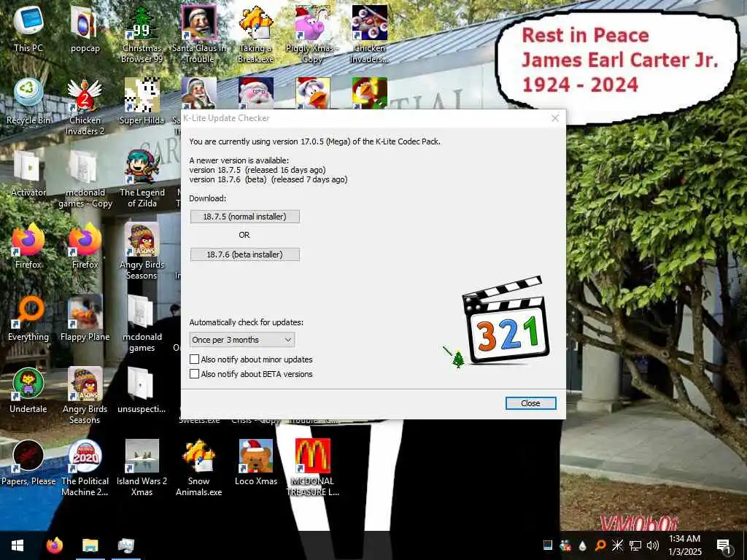Download the 18.7.6 beta installer
747x560 pixels.
coord(245,254)
